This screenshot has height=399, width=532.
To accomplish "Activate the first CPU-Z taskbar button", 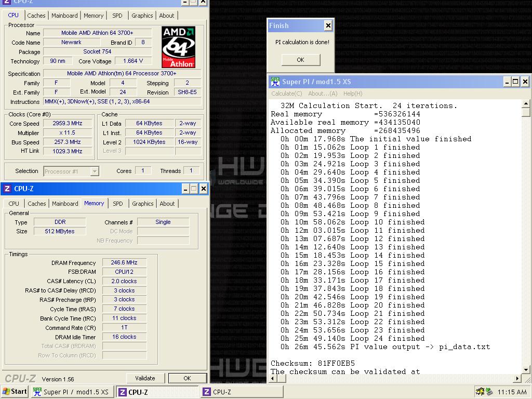I will point(157,392).
